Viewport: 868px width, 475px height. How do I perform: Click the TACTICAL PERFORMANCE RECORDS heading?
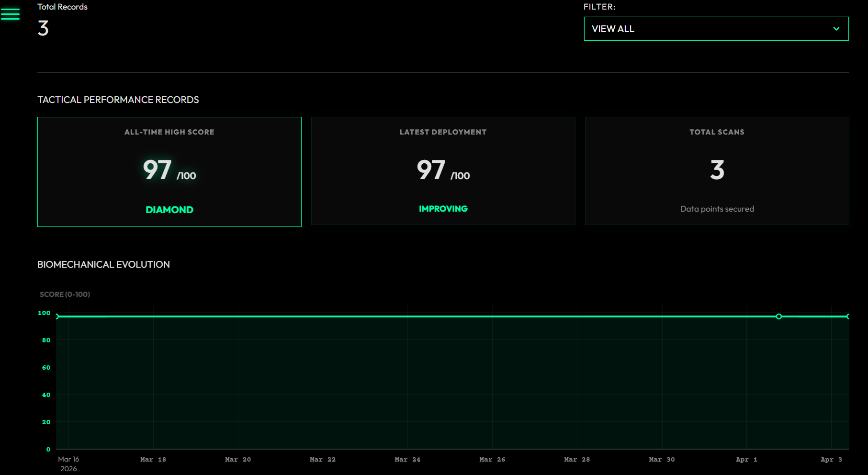pyautogui.click(x=118, y=100)
